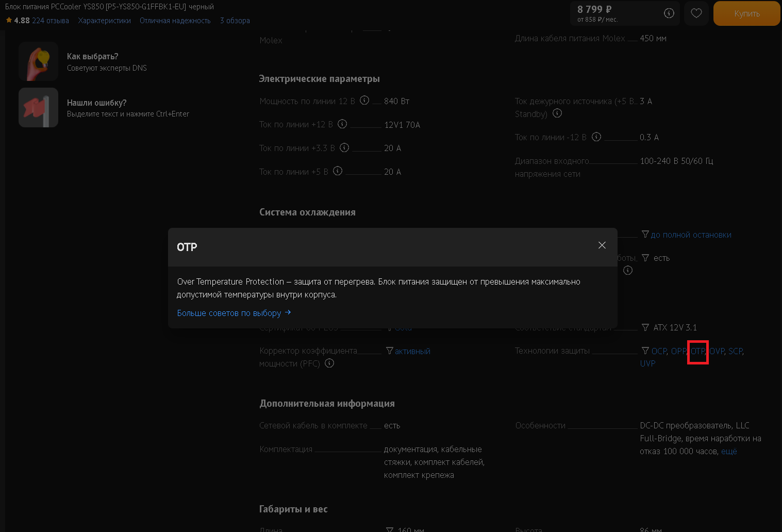782x532 pixels.
Task: Click the 'Электрические параметры' heading
Action: [320, 78]
